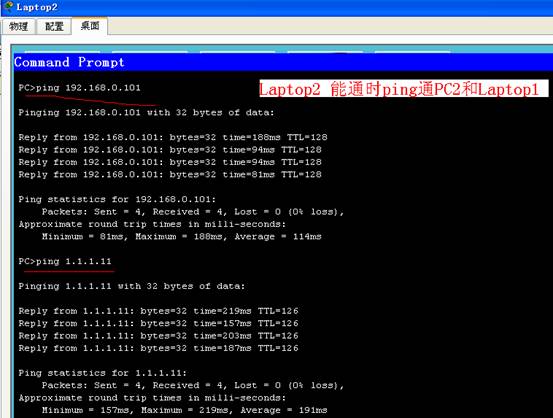Click 'Ping statistics for 192.168.0.101:' line
Viewport: 553px width, 418px height.
click(x=117, y=199)
